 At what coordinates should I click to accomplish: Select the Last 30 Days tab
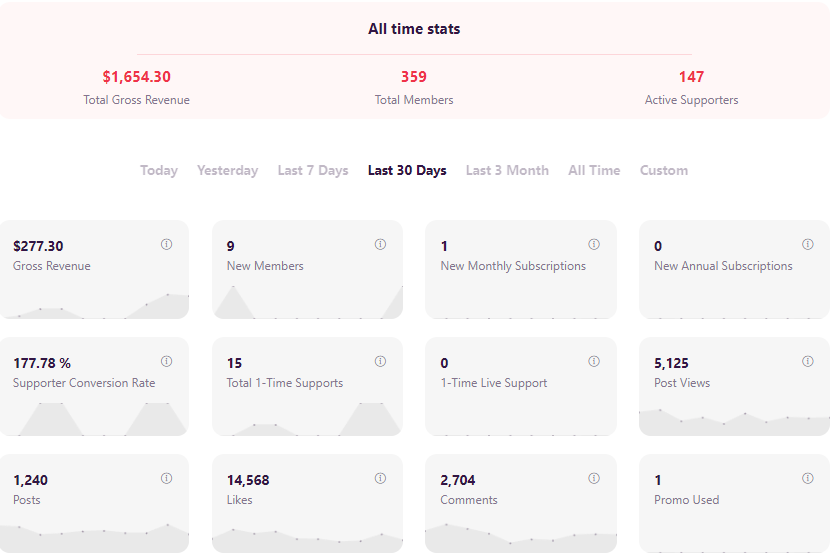coord(407,170)
